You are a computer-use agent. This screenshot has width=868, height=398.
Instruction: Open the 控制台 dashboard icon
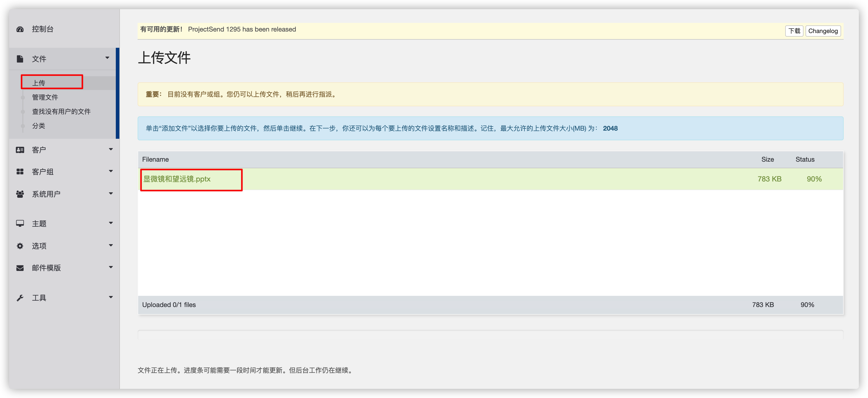20,29
